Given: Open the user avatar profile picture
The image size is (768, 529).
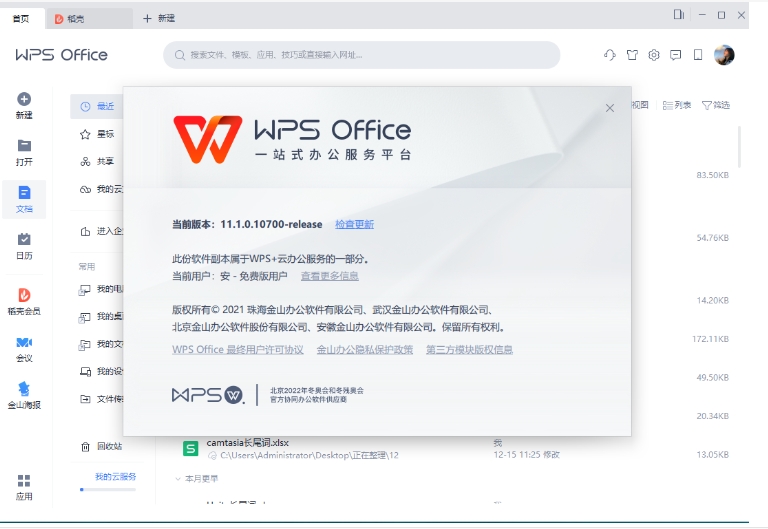Looking at the screenshot, I should pyautogui.click(x=724, y=55).
